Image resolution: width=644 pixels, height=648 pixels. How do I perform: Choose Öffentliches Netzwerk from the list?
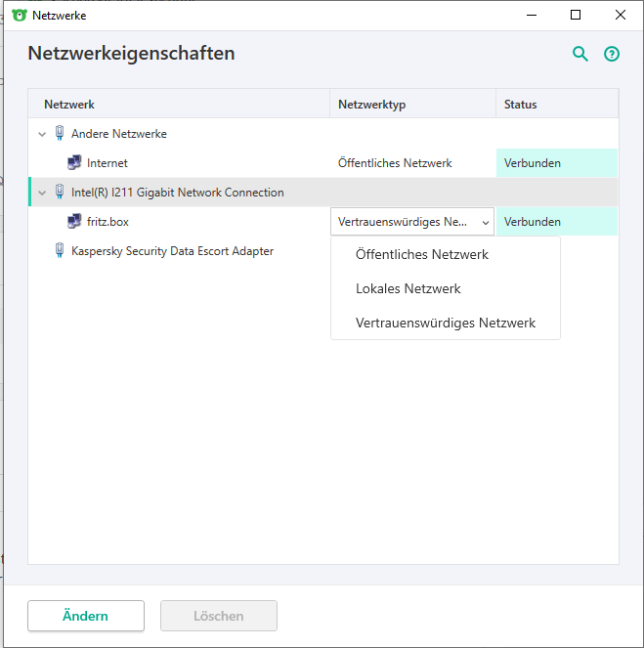click(422, 255)
